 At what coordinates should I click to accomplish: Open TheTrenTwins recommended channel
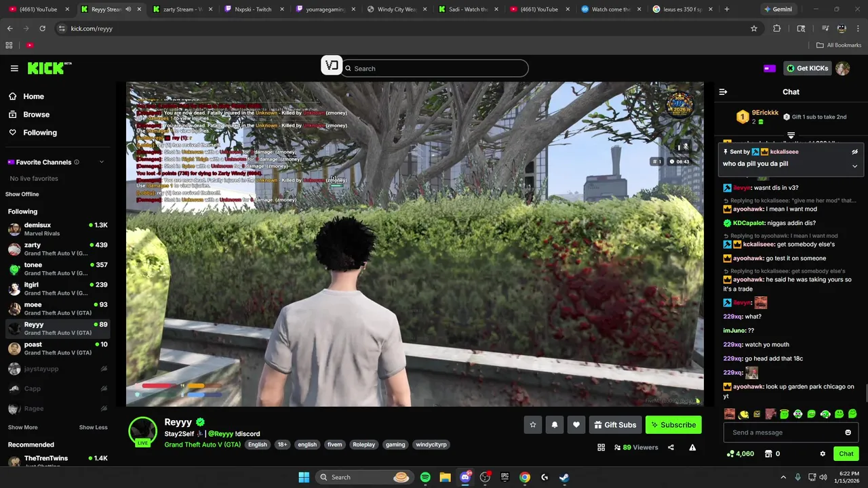[58, 462]
